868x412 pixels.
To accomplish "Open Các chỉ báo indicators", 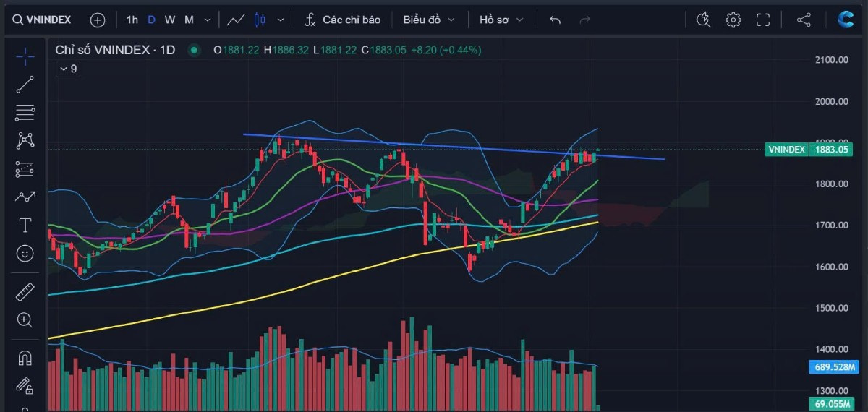I will tap(342, 20).
